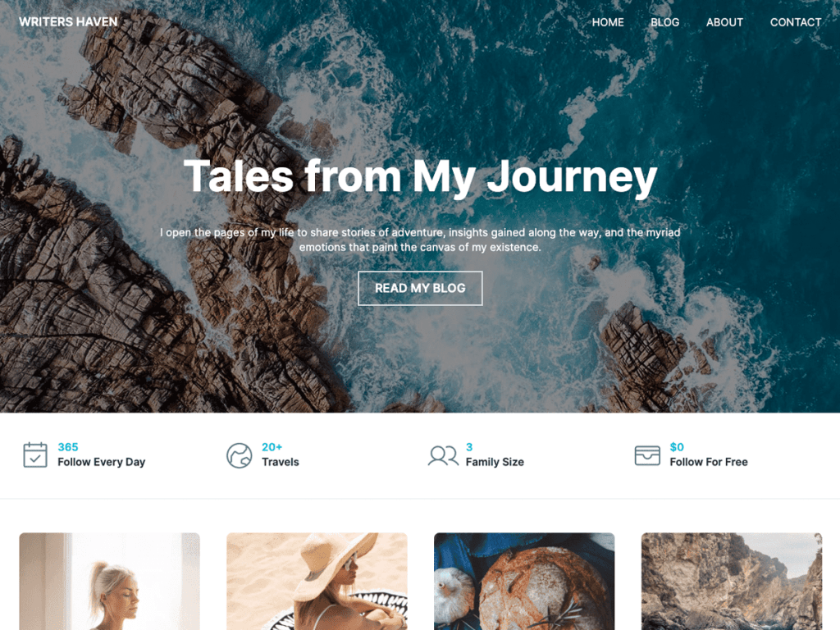Open the HOME menu item
The image size is (840, 630).
pos(608,22)
